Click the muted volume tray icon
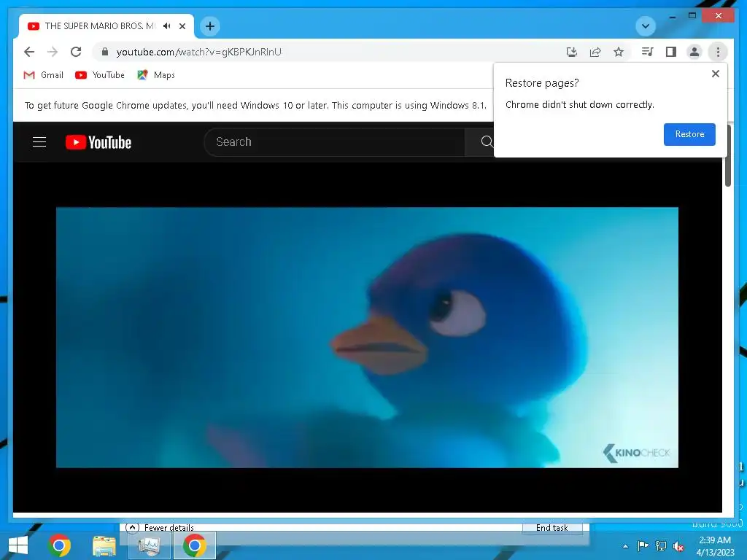The height and width of the screenshot is (560, 747). pyautogui.click(x=678, y=545)
